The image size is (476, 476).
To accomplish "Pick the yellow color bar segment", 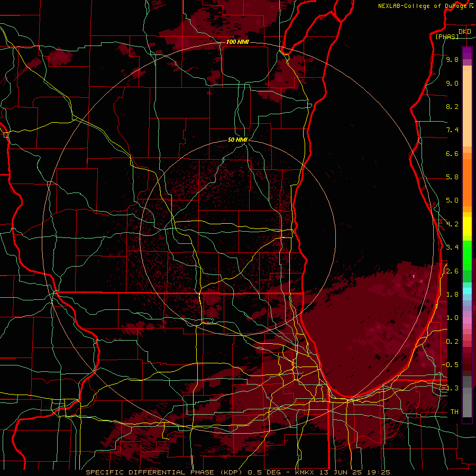I will tap(467, 226).
